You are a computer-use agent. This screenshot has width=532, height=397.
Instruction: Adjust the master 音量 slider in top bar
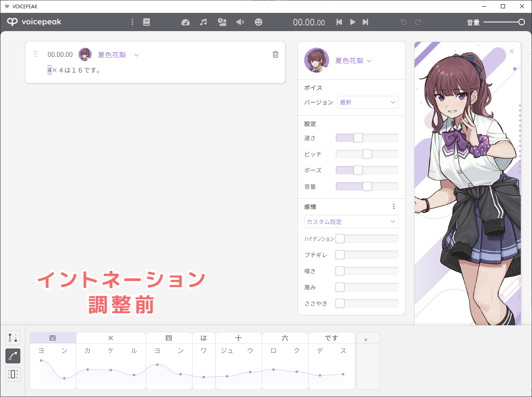click(504, 22)
